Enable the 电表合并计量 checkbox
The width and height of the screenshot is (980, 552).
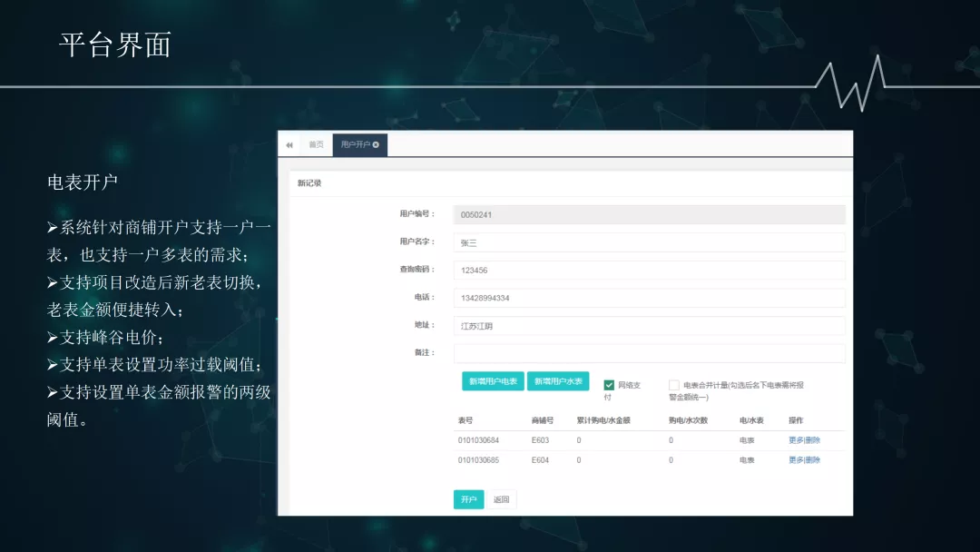[673, 385]
